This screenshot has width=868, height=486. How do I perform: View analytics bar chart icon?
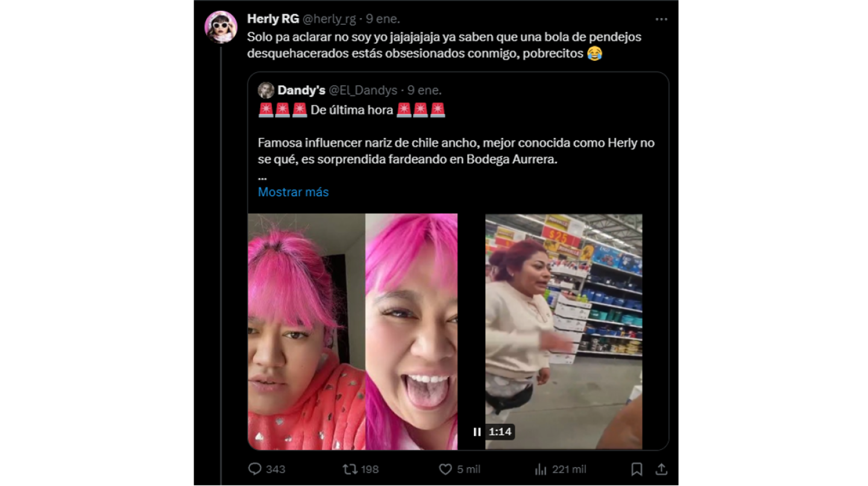(x=541, y=469)
